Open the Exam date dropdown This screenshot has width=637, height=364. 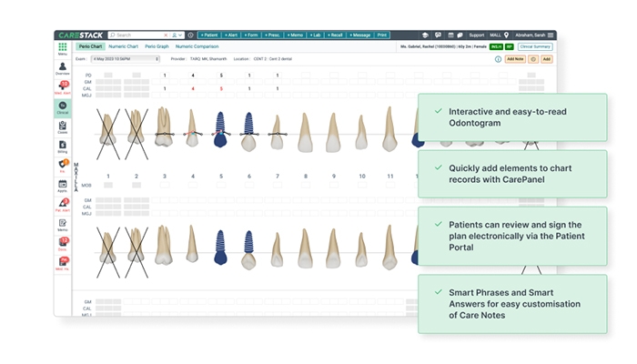click(126, 59)
